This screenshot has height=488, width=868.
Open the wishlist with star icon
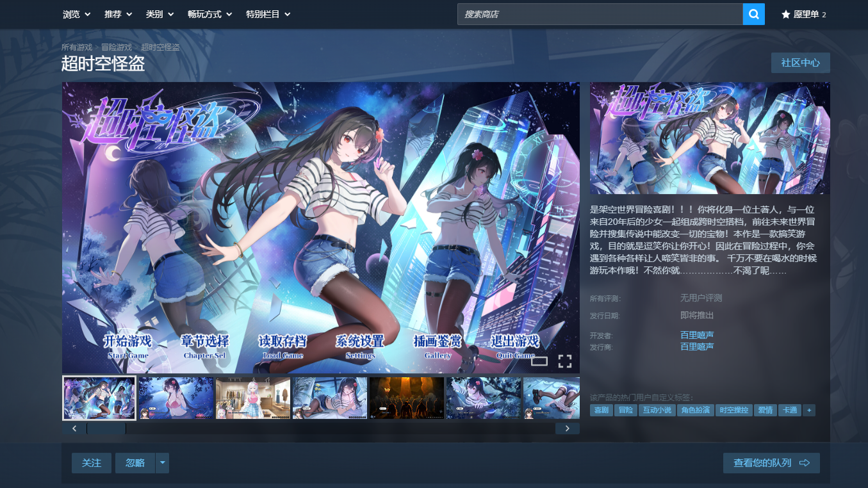(x=804, y=14)
